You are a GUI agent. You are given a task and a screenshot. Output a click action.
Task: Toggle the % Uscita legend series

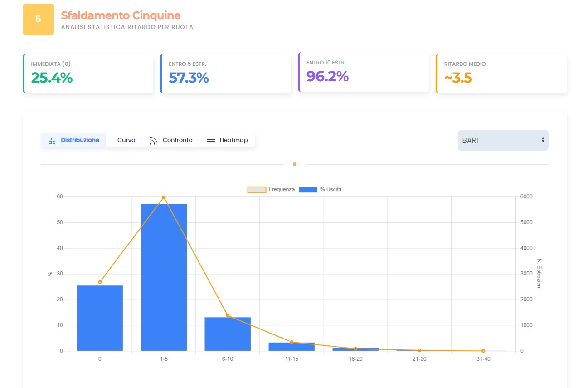tap(330, 189)
